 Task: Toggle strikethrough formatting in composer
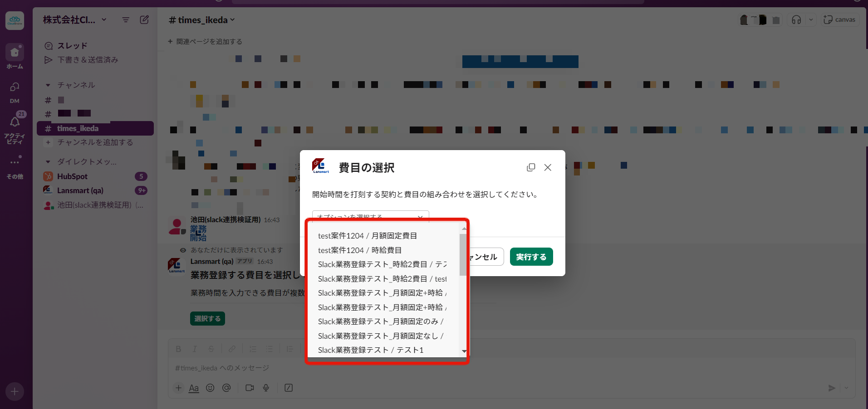point(211,349)
